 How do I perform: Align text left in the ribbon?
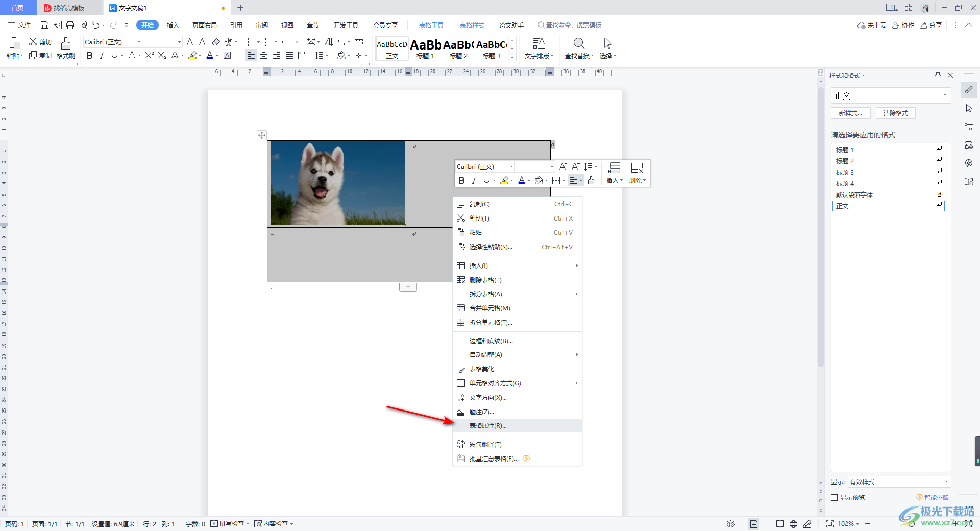tap(251, 55)
